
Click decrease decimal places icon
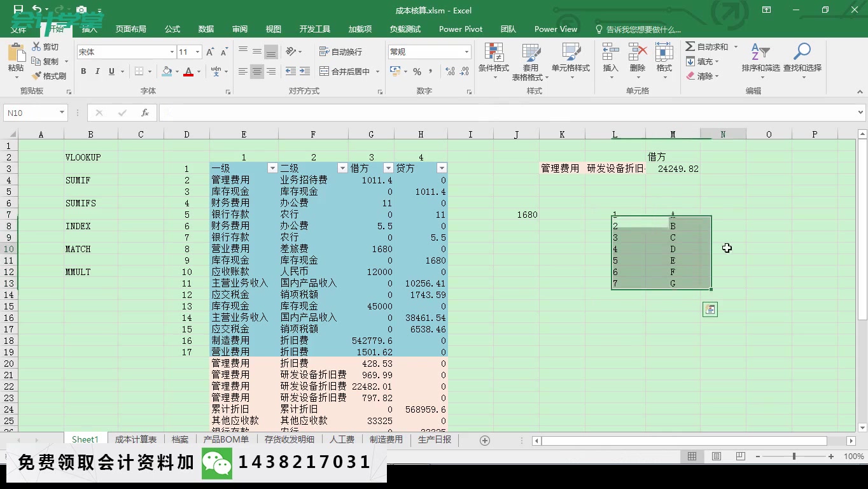464,71
